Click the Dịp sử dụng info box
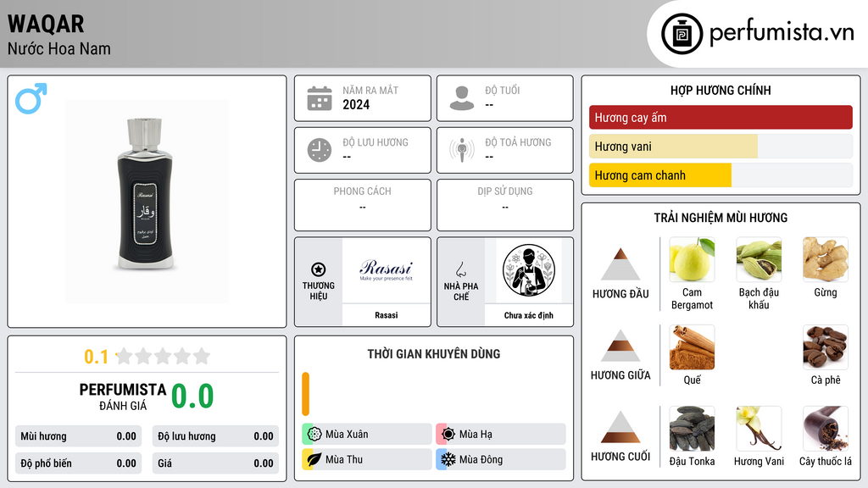Viewport: 868px width, 488px height. point(505,205)
